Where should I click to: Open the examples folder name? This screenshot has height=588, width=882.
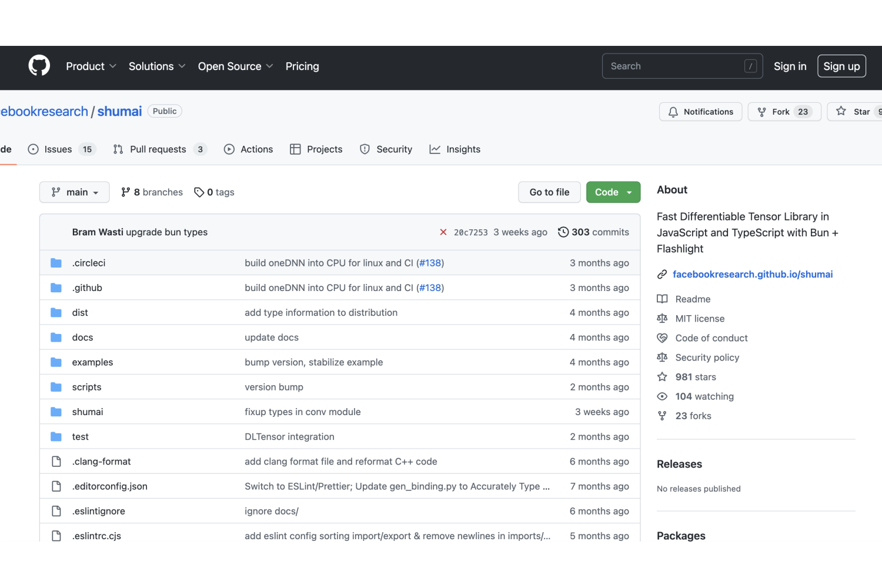[92, 362]
